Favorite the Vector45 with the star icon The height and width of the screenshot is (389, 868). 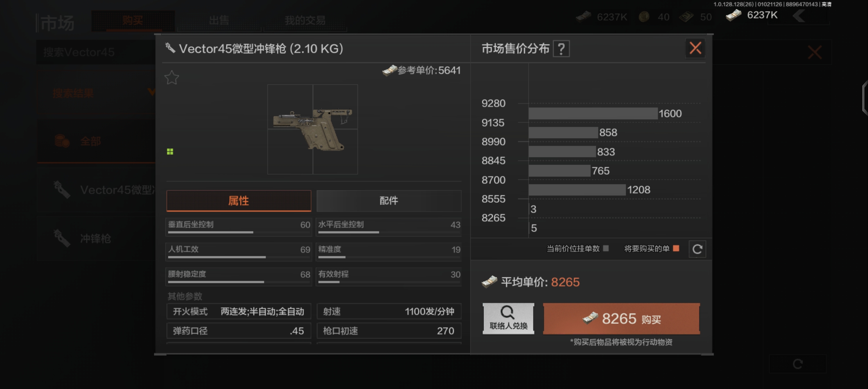(x=172, y=77)
